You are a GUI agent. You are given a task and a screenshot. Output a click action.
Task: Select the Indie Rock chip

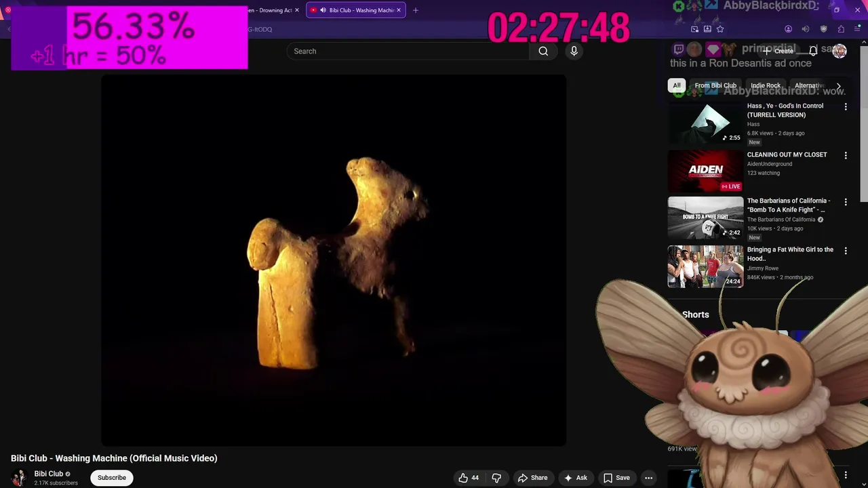click(x=766, y=85)
